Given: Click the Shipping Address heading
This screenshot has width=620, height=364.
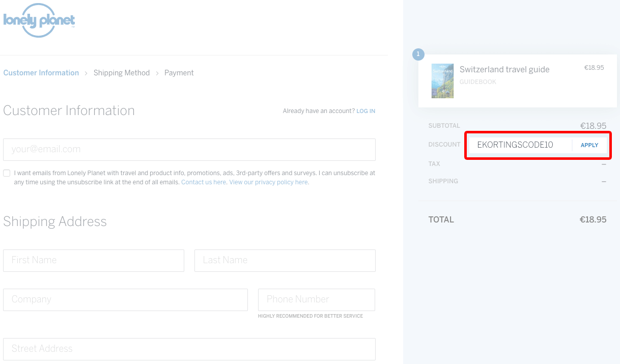Looking at the screenshot, I should 55,221.
